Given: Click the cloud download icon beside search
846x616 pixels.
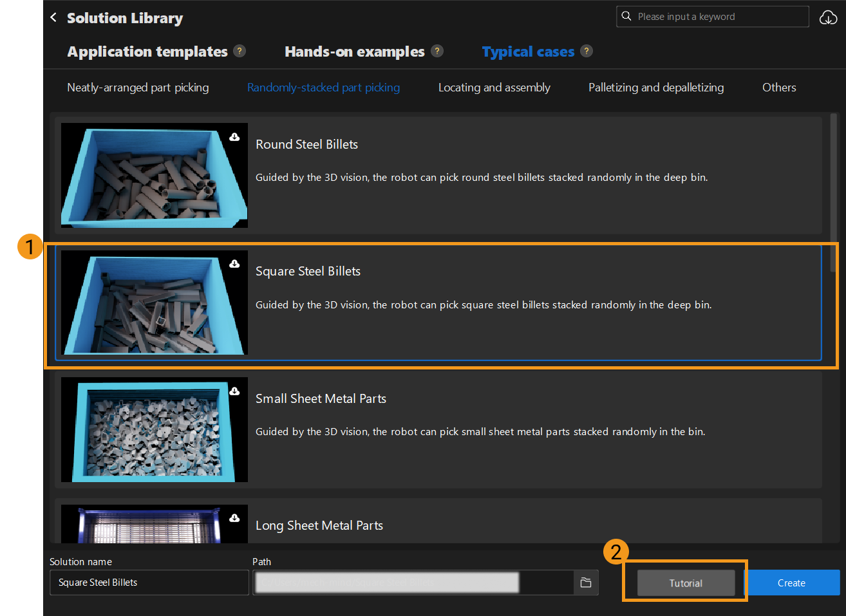Looking at the screenshot, I should tap(828, 17).
